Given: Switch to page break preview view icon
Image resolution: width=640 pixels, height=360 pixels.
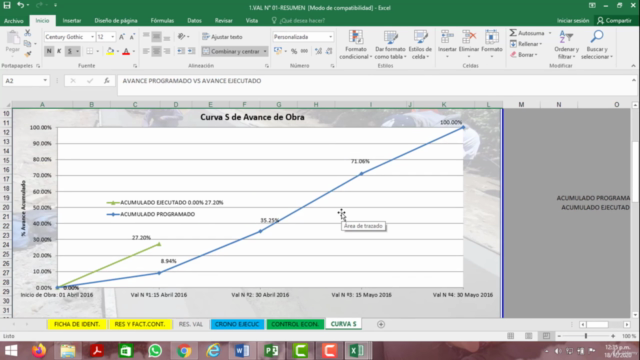Looking at the screenshot, I should point(546,336).
